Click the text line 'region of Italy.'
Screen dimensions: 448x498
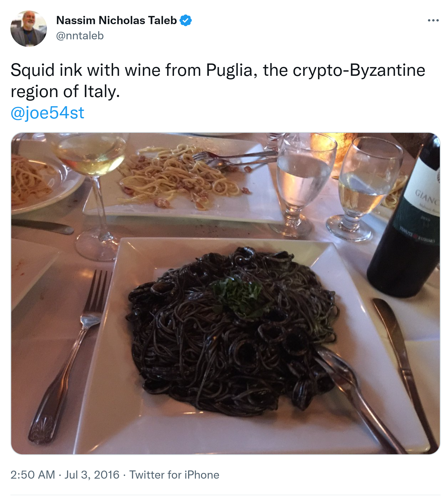(65, 92)
